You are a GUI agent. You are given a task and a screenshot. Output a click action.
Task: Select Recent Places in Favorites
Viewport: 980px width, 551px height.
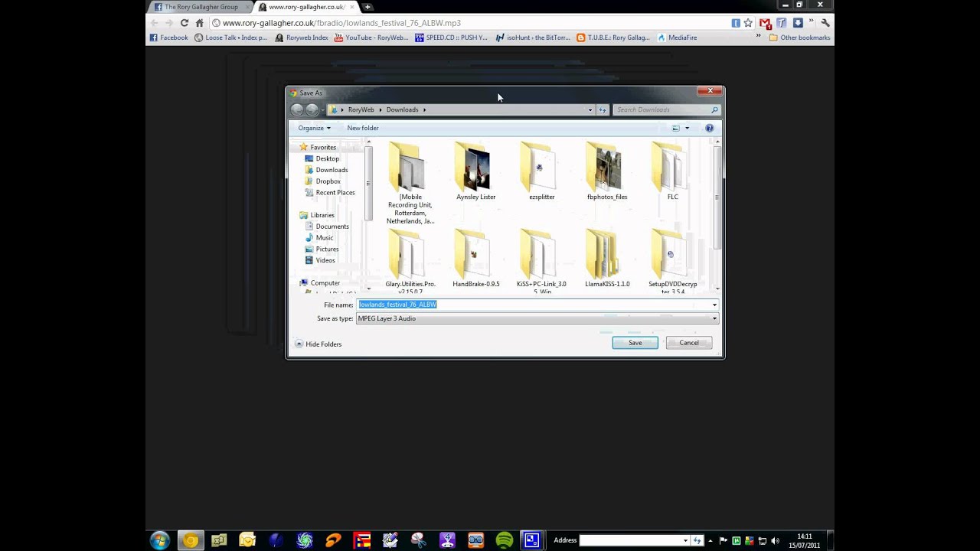(x=329, y=193)
